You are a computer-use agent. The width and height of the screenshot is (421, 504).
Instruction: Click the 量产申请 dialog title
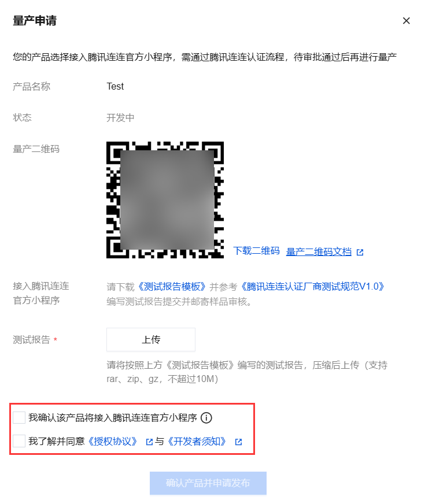pyautogui.click(x=35, y=21)
